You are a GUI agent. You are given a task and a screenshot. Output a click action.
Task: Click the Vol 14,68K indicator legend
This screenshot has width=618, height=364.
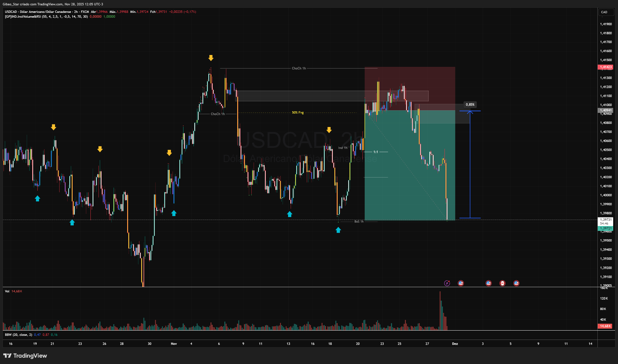[13, 291]
